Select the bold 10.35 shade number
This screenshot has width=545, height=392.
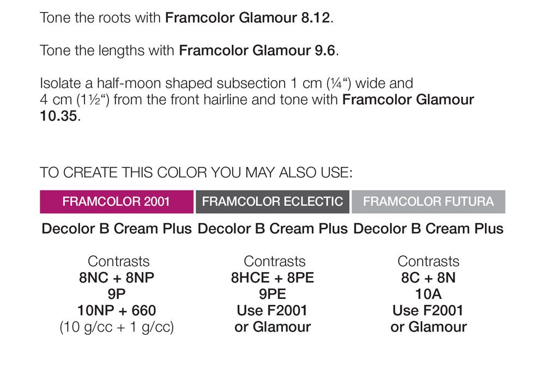point(59,117)
